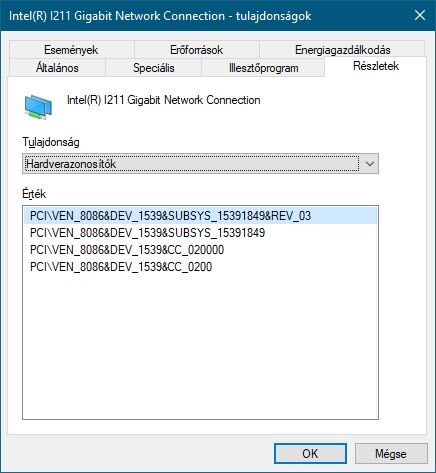
Task: Close the tulajdonságok dialog window
Action: tap(420, 15)
